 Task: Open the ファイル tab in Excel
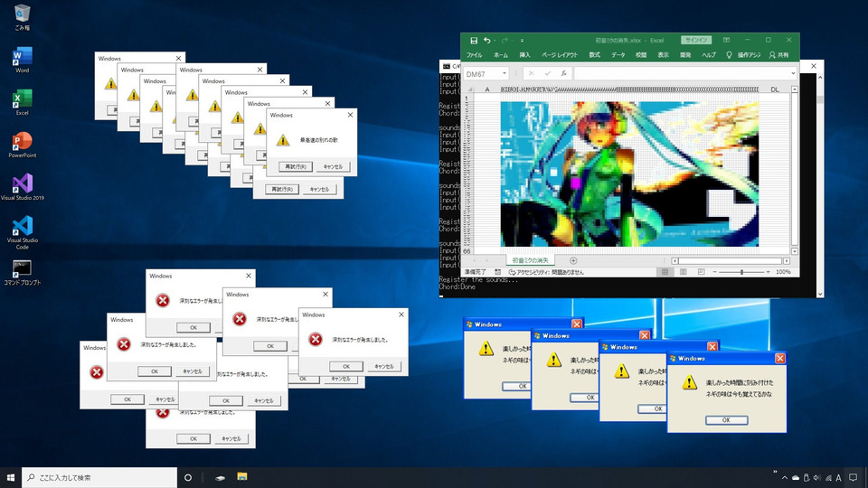(474, 55)
